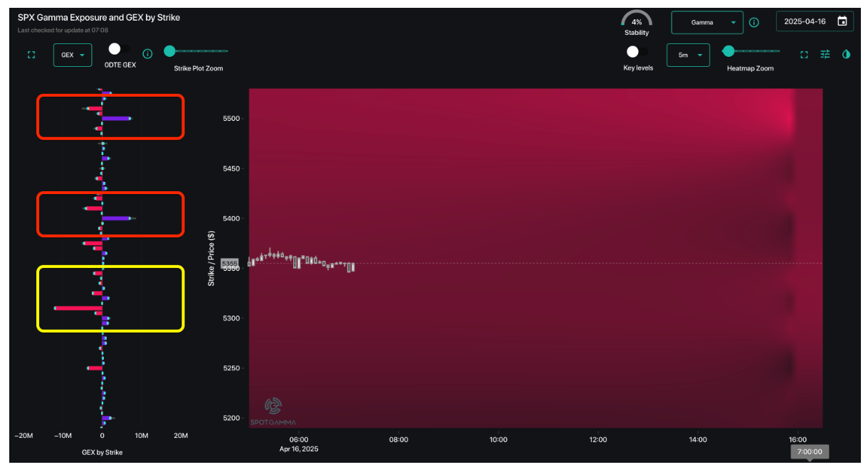This screenshot has height=472, width=868.
Task: Click 'Last checked for update at 07:08' text
Action: pyautogui.click(x=63, y=31)
